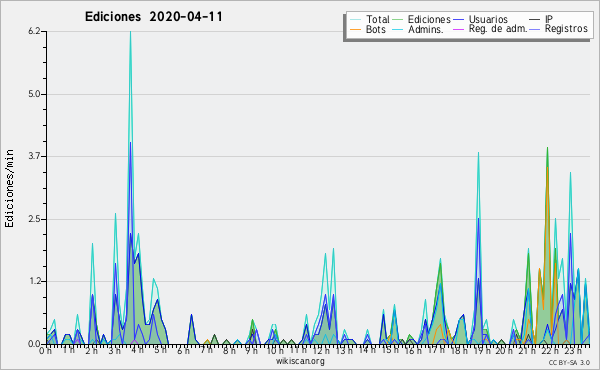
Task: Select the 'Total' legend label
Action: click(378, 19)
